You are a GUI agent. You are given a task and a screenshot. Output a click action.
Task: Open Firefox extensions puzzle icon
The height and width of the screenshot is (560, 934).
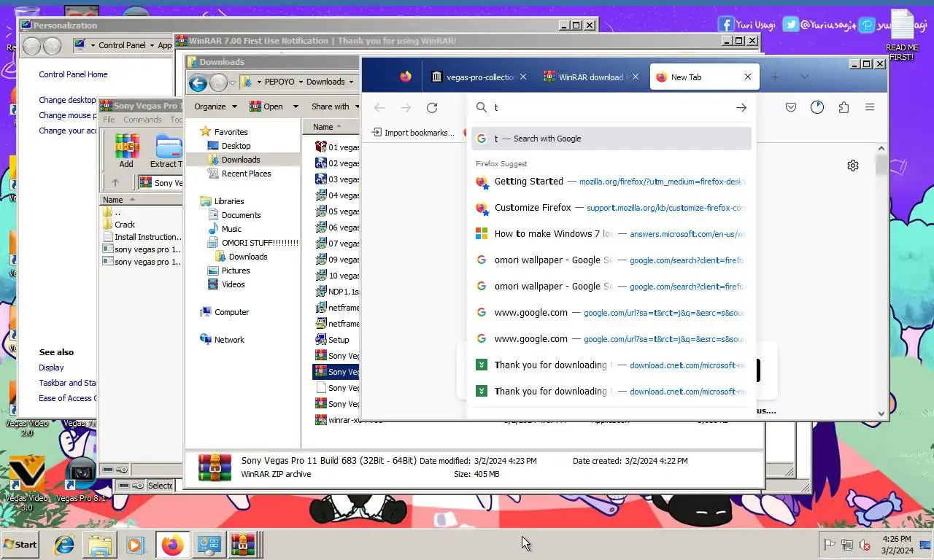(844, 107)
